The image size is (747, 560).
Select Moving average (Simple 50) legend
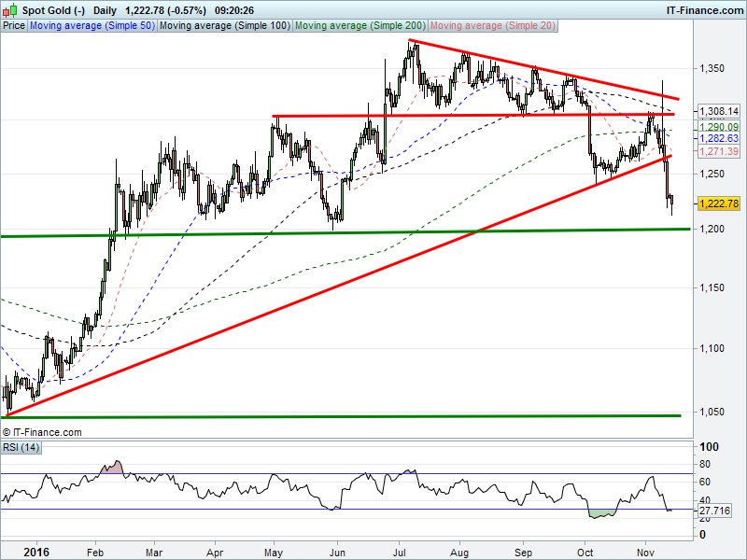point(92,26)
